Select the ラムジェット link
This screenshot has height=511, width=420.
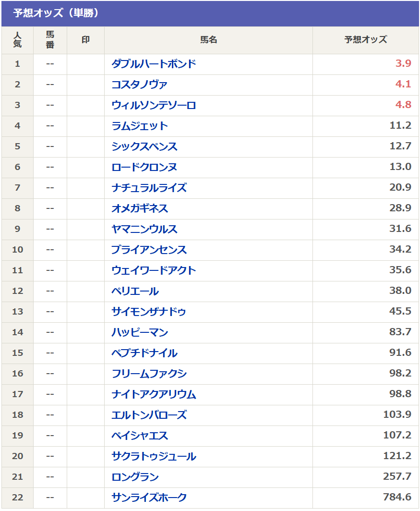[140, 126]
